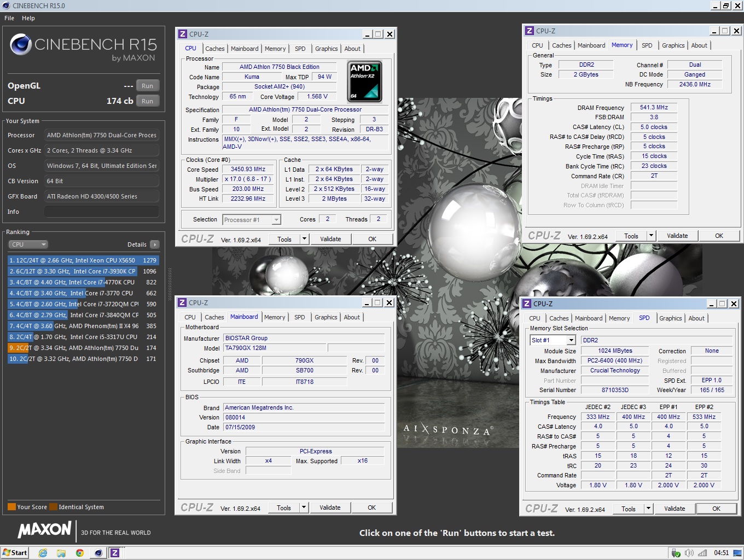
Task: Run the CPU benchmark
Action: tap(147, 101)
